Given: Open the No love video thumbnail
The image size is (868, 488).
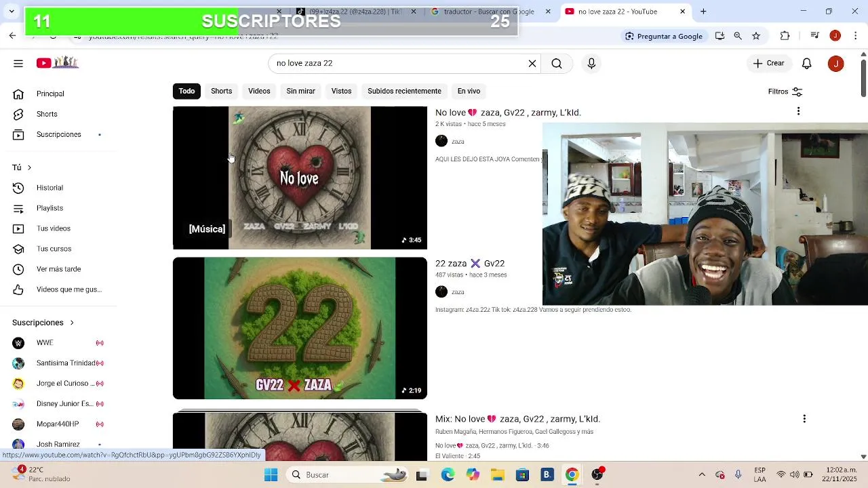Looking at the screenshot, I should (x=300, y=178).
